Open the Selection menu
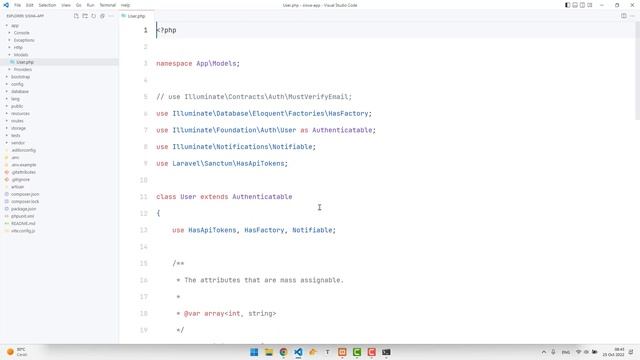The width and height of the screenshot is (640, 360). (47, 5)
